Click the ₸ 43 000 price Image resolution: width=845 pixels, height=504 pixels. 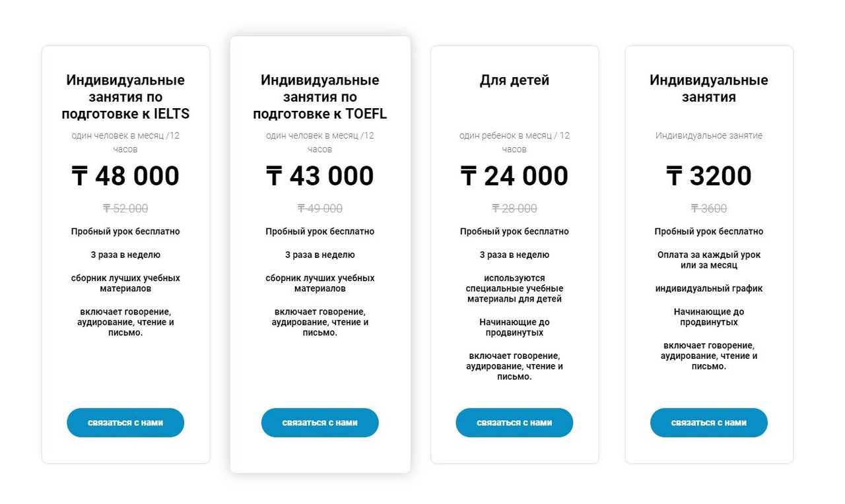[320, 176]
